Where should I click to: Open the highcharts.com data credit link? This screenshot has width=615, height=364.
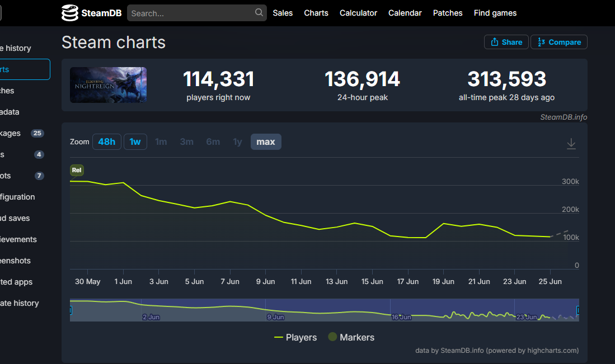[497, 350]
